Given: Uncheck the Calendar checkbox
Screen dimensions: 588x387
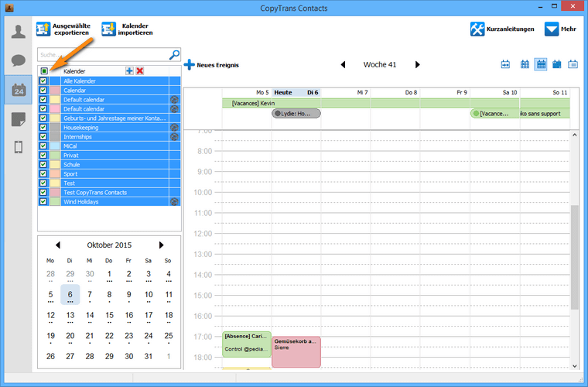Looking at the screenshot, I should click(x=43, y=90).
